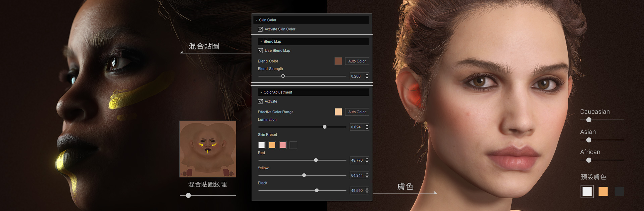Click the Lumination value field

pos(357,127)
